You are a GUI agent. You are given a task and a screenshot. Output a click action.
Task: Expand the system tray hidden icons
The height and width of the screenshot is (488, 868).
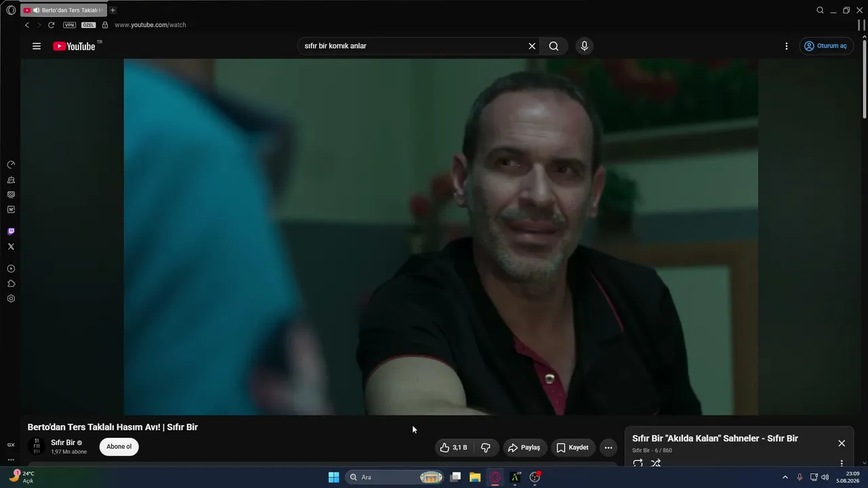coord(785,477)
